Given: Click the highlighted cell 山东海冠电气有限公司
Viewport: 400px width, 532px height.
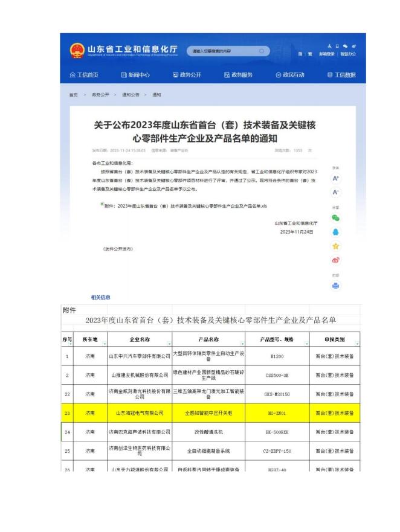Looking at the screenshot, I should pyautogui.click(x=140, y=413).
